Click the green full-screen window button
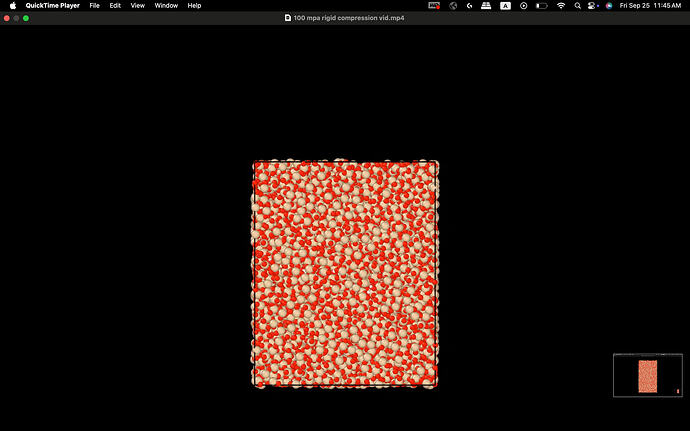Image resolution: width=690 pixels, height=431 pixels. coord(26,18)
